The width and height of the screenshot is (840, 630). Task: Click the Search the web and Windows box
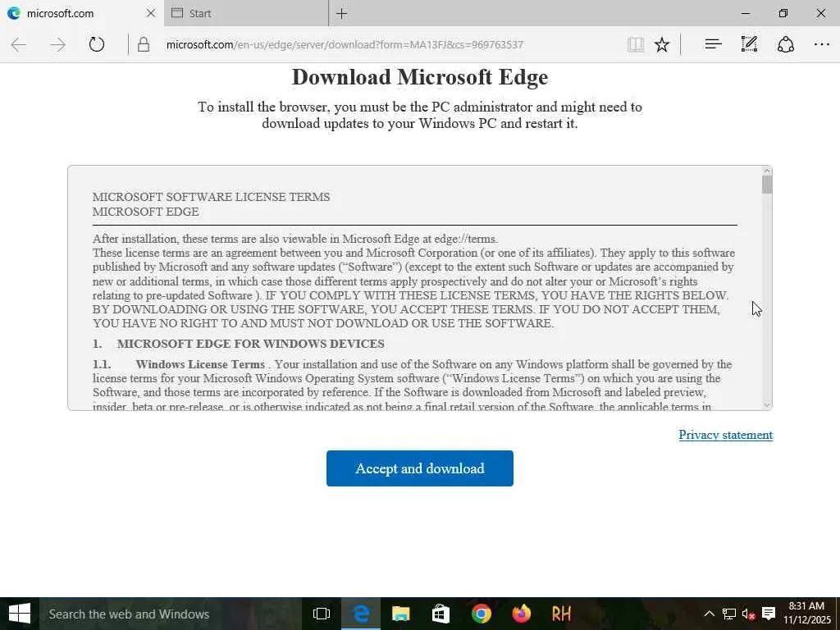[x=170, y=614]
